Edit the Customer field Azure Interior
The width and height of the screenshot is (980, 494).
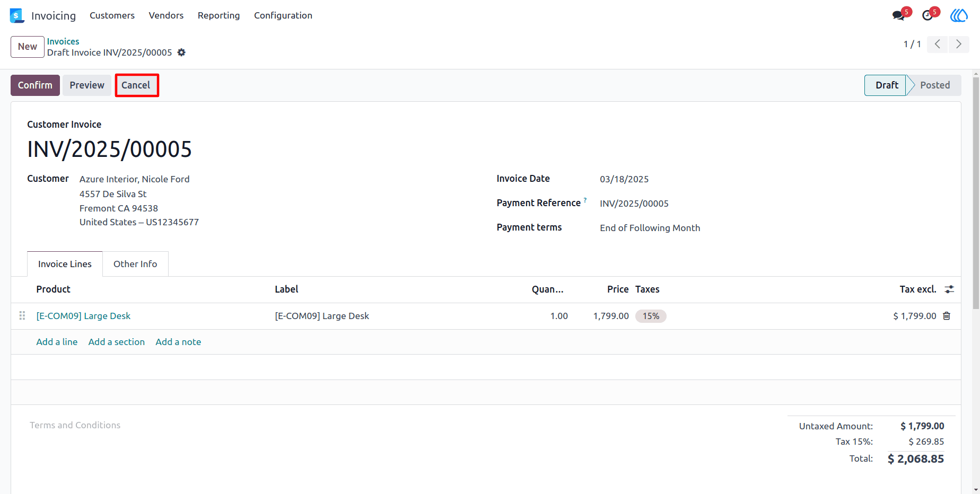pos(135,179)
